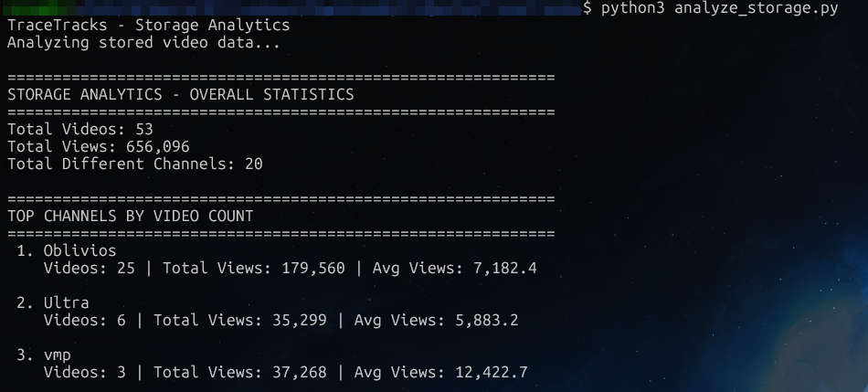Click 'Videos: 6' in the Ultra row
Image resolution: width=868 pixels, height=392 pixels.
(x=85, y=320)
